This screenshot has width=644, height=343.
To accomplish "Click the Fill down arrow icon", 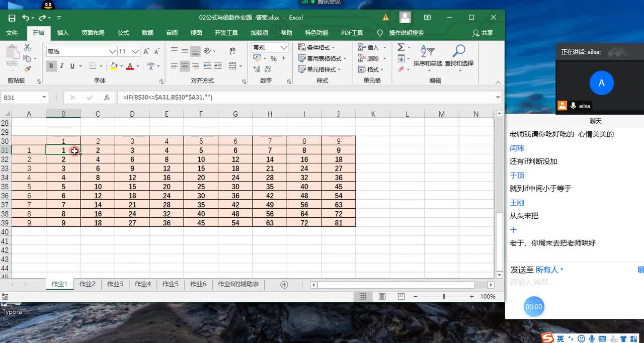I will pyautogui.click(x=401, y=58).
